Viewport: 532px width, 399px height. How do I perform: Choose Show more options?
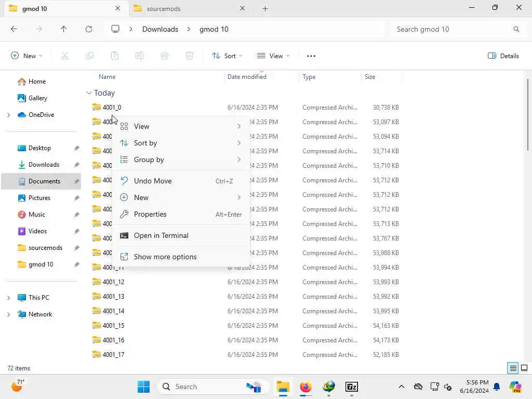click(181, 257)
